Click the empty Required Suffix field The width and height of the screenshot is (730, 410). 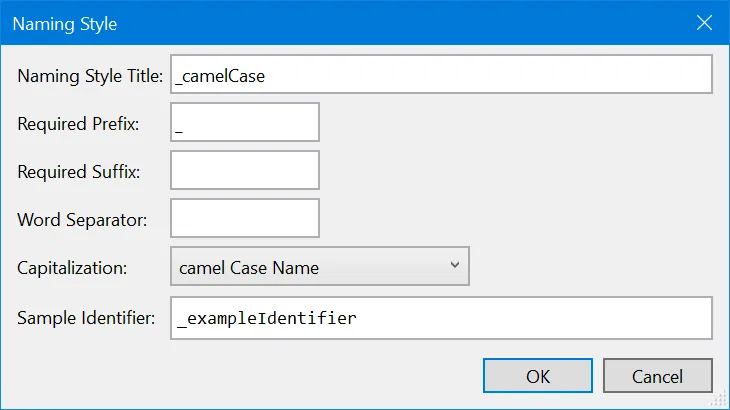click(x=245, y=171)
